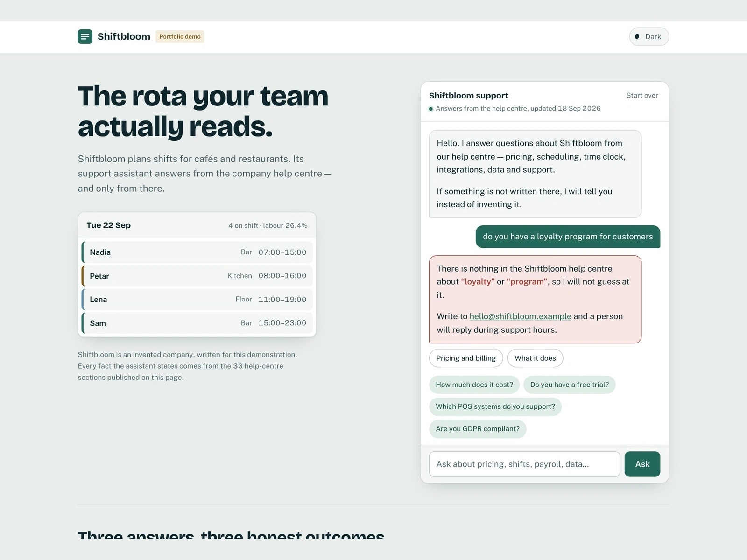Viewport: 747px width, 560px height.
Task: Select the Pricing and billing topic chip
Action: pyautogui.click(x=466, y=358)
